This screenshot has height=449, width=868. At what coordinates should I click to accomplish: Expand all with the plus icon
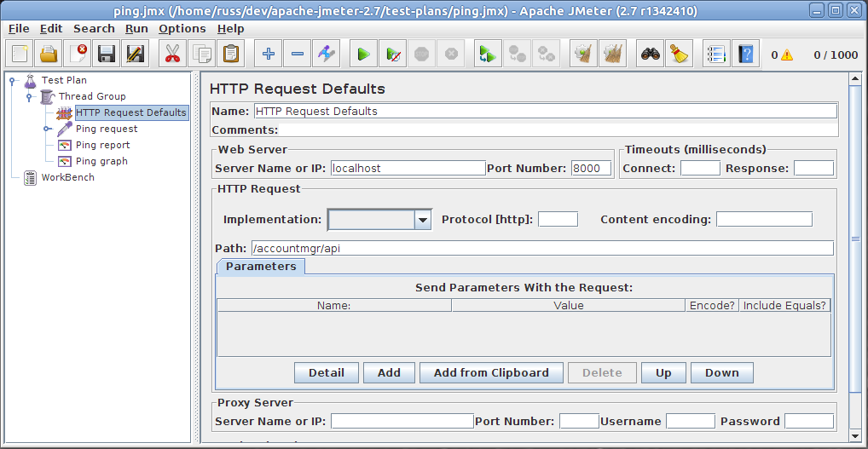coord(269,54)
